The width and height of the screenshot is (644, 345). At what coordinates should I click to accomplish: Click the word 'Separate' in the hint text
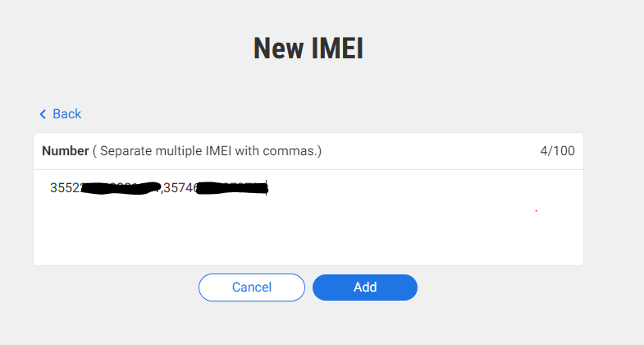coord(127,151)
